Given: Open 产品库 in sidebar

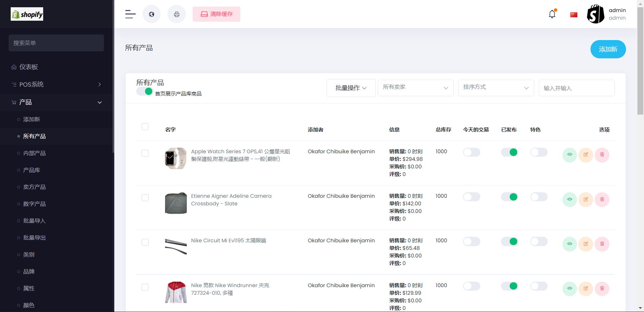Looking at the screenshot, I should [31, 170].
